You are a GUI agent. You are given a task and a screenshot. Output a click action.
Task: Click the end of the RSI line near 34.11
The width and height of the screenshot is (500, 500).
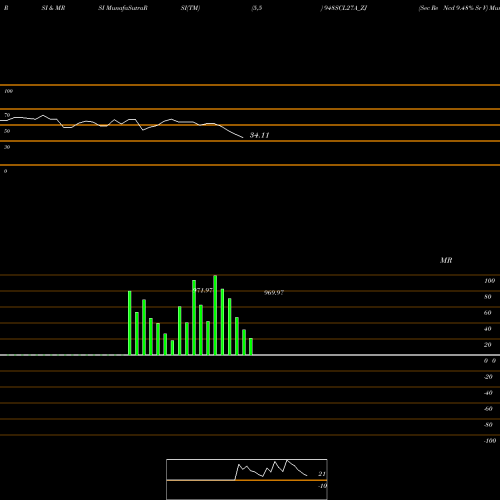pos(243,137)
